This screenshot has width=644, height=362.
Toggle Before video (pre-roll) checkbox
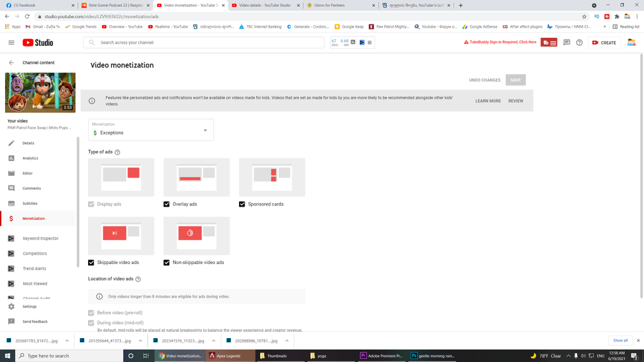(x=91, y=313)
